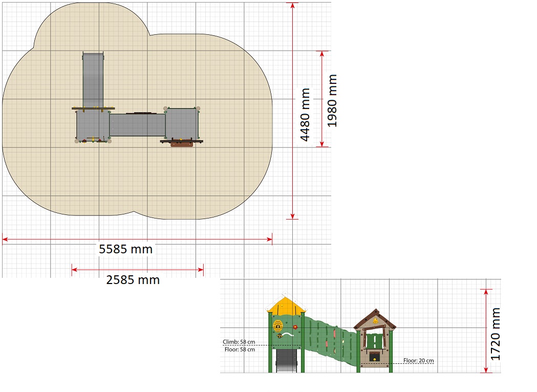Select the slide in the plan view

point(93,80)
